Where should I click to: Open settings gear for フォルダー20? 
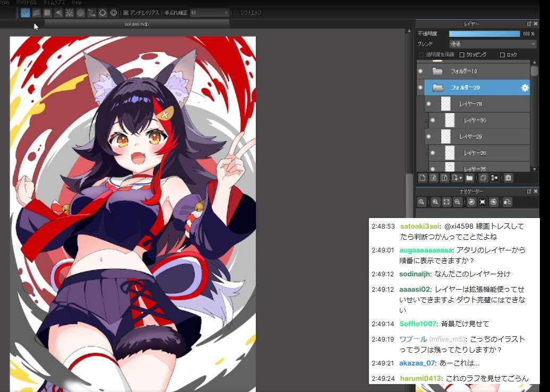click(525, 88)
